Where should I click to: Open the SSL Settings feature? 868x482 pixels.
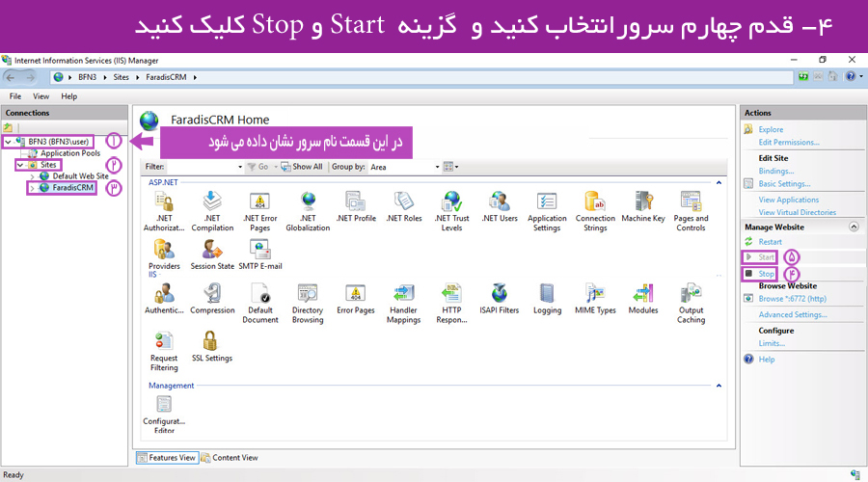(212, 346)
